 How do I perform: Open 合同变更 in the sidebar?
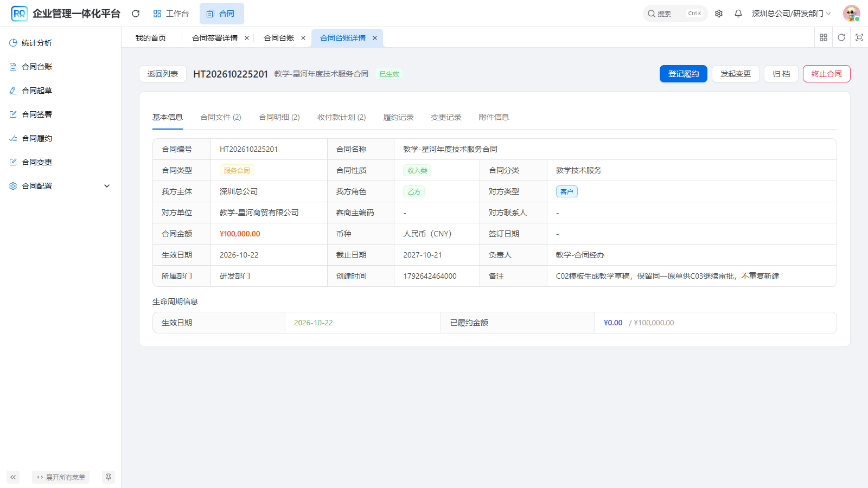pos(60,162)
